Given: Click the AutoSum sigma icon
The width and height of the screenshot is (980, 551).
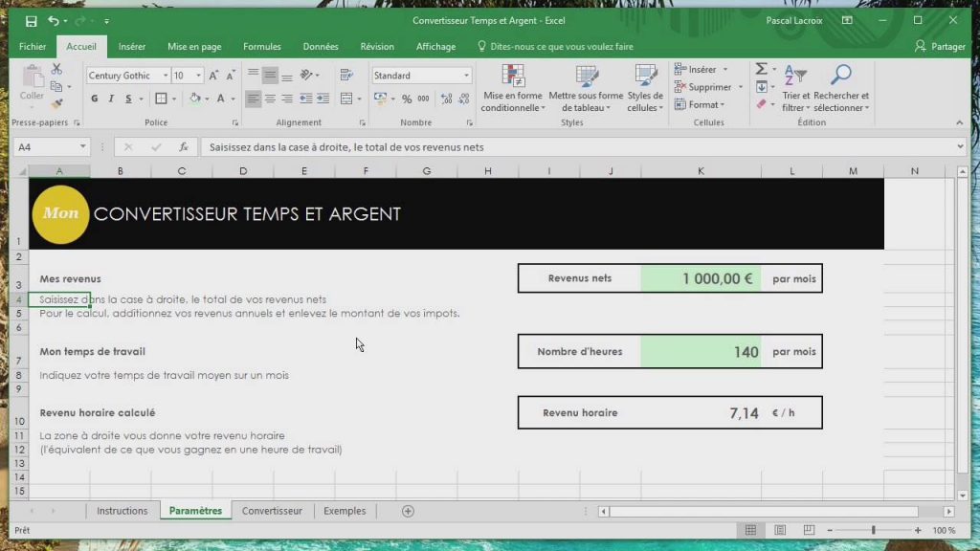Looking at the screenshot, I should pos(761,69).
